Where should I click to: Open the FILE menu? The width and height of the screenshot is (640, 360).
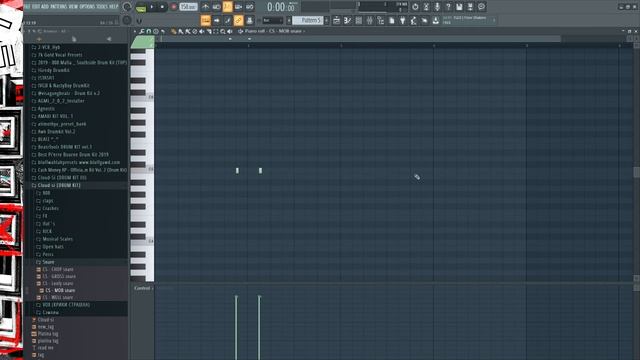coord(27,7)
